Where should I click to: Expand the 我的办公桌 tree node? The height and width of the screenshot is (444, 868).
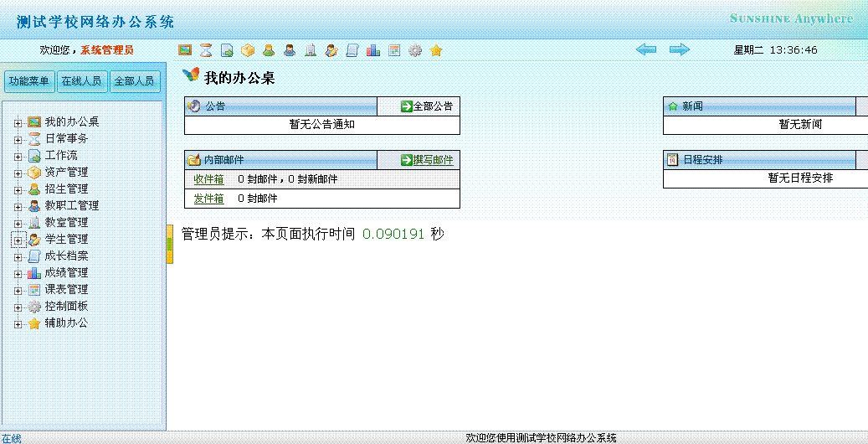[x=18, y=123]
